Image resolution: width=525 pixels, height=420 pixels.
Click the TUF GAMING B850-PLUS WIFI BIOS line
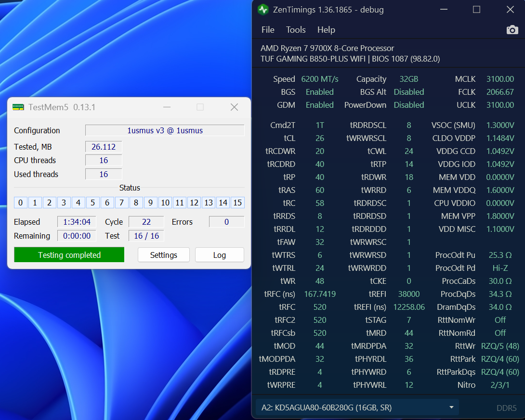[350, 59]
